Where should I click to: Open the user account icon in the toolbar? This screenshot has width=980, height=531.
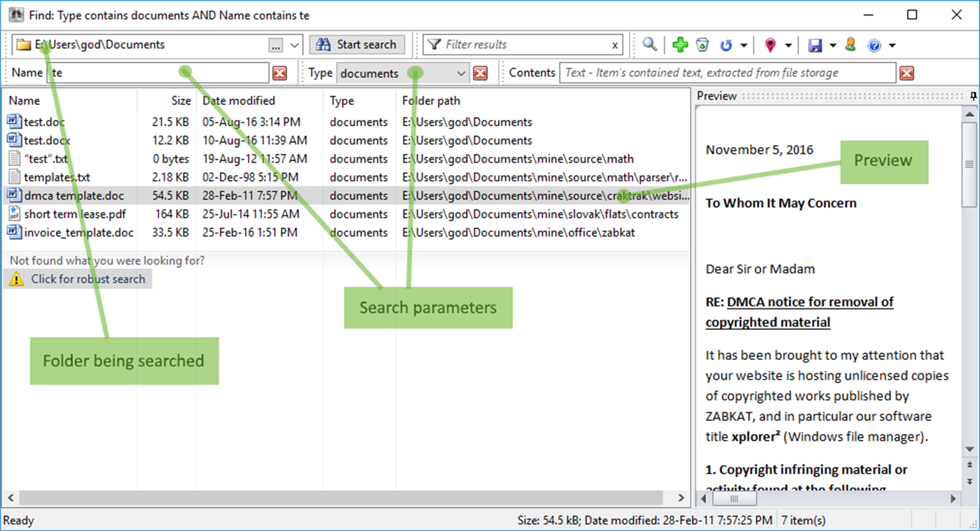click(x=850, y=44)
